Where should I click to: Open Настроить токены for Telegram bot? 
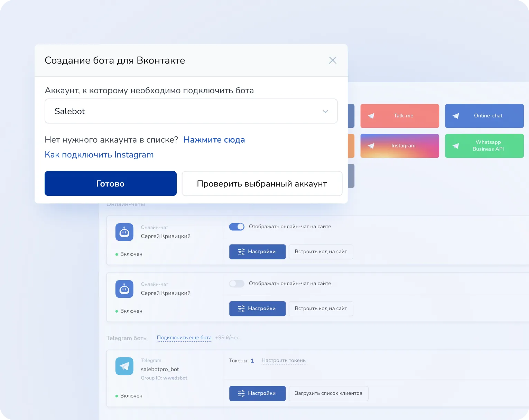(284, 361)
